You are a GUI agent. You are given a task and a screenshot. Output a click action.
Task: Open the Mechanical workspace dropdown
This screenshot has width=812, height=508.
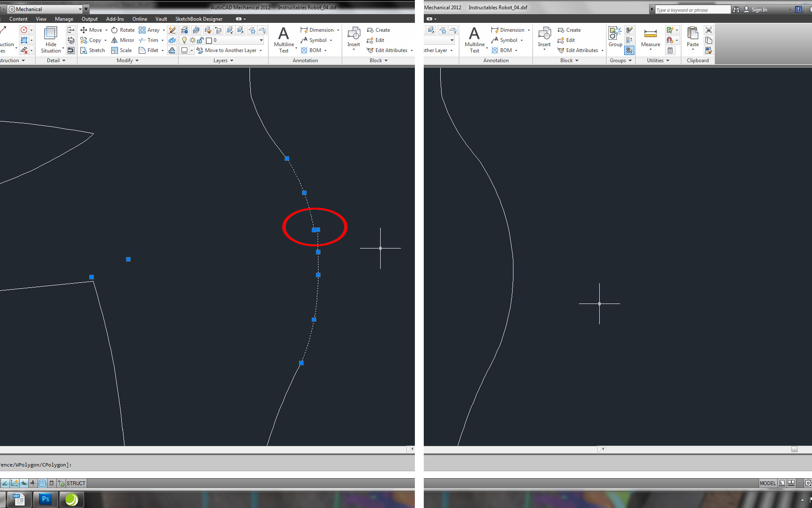pos(80,9)
